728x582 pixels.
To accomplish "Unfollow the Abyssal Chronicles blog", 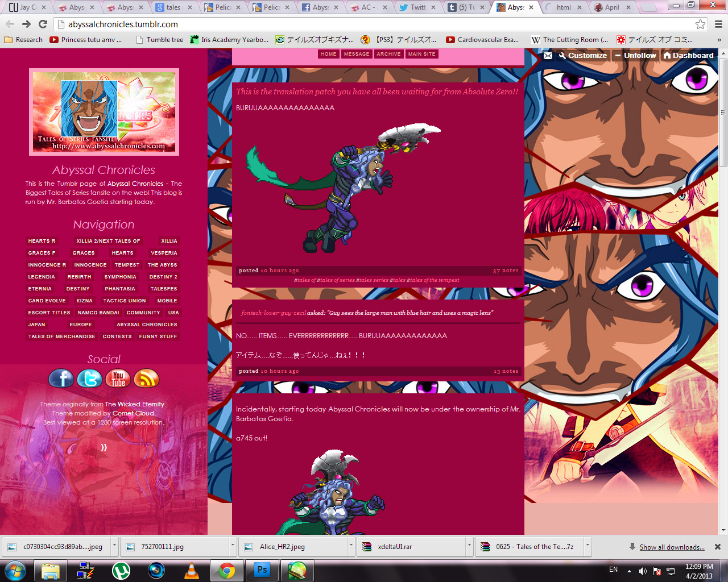I will [635, 55].
